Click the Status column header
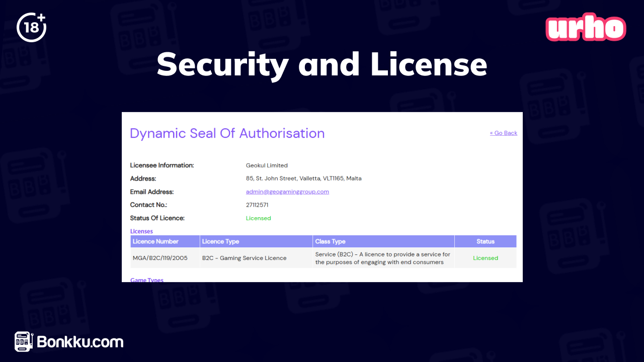The image size is (644, 362). point(486,241)
